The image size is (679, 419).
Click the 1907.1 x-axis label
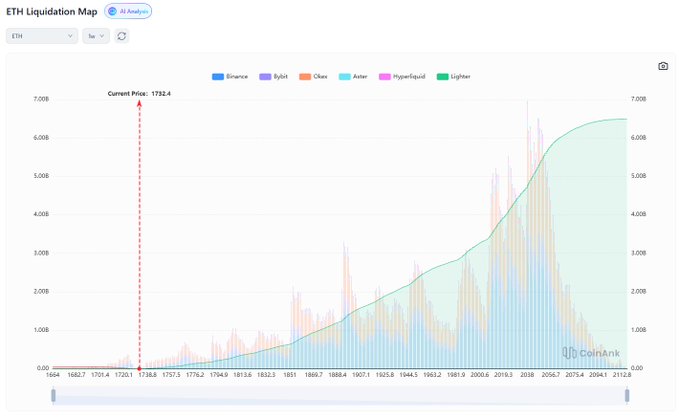click(361, 375)
